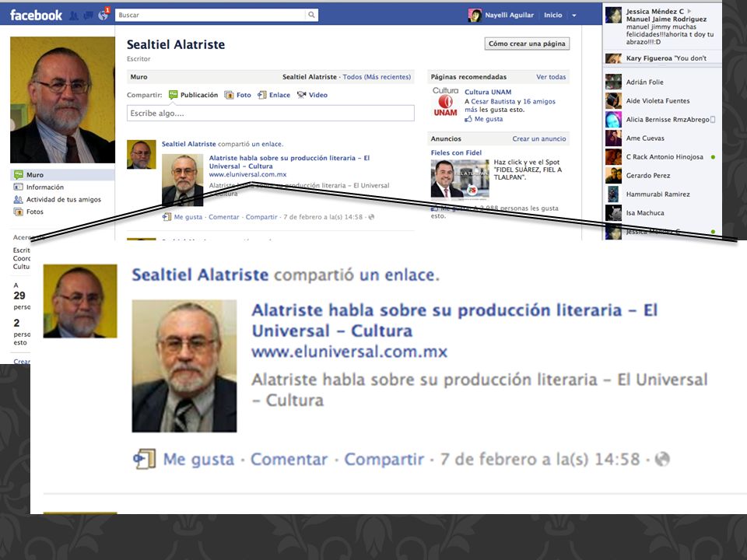Open Cultura UNAM logo
Image resolution: width=747 pixels, height=560 pixels.
(445, 102)
